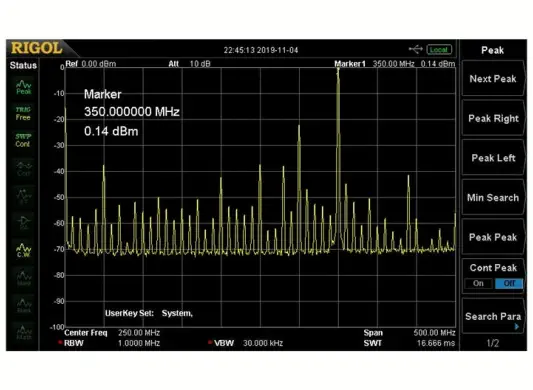Click the USB connection icon

click(415, 49)
